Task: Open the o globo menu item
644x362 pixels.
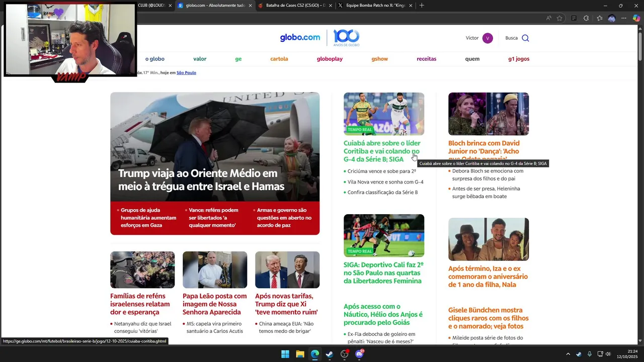Action: click(155, 59)
